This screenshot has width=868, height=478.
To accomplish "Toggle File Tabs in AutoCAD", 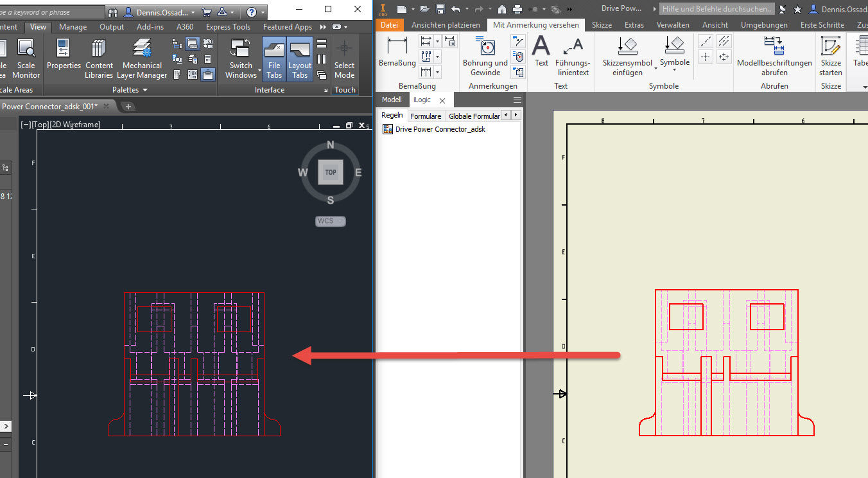I will 274,58.
